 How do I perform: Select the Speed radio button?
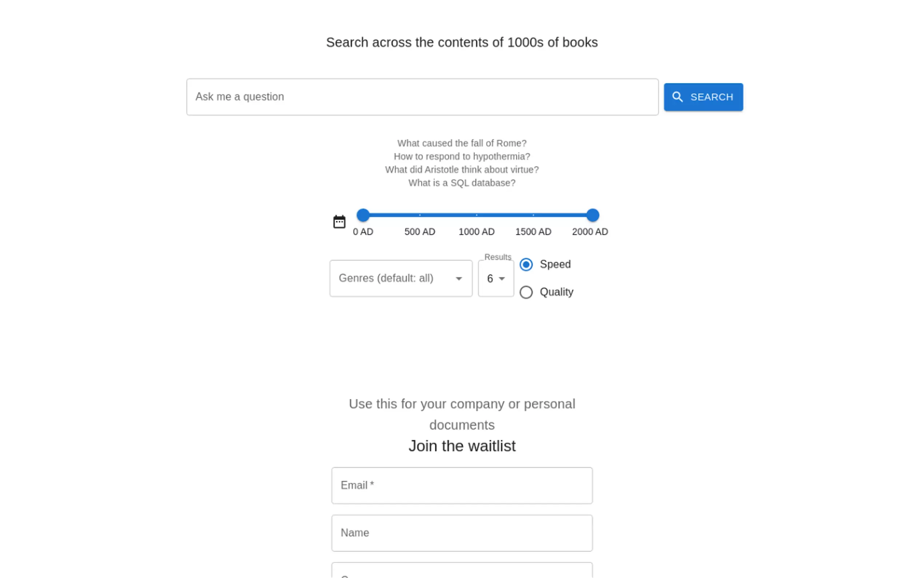[x=526, y=265]
